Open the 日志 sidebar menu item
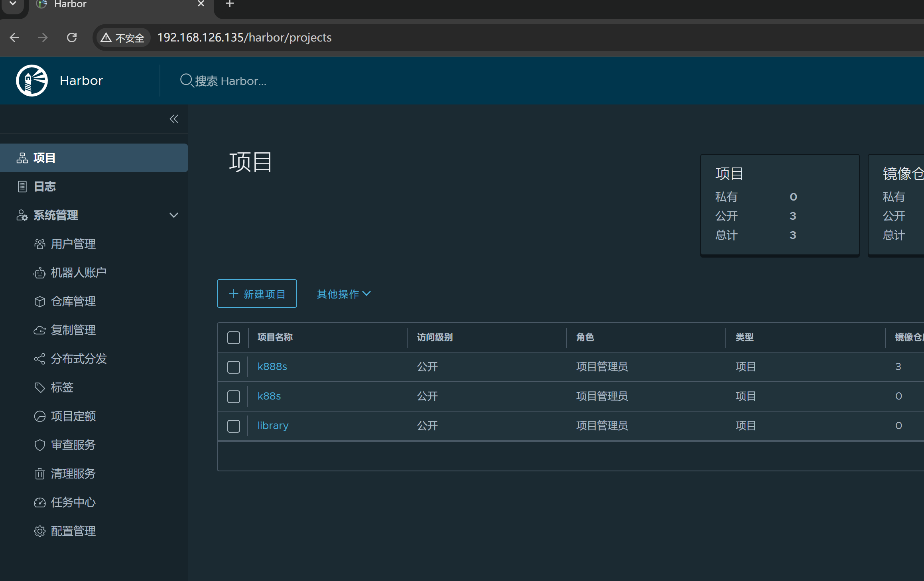The image size is (924, 581). (x=45, y=187)
